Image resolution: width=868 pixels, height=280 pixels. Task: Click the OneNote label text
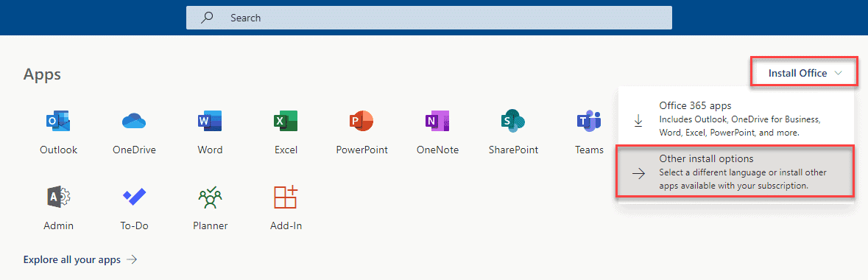click(437, 150)
